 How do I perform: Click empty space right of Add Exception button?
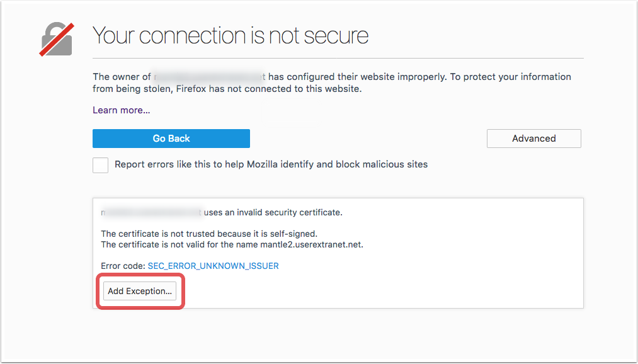[x=378, y=291]
